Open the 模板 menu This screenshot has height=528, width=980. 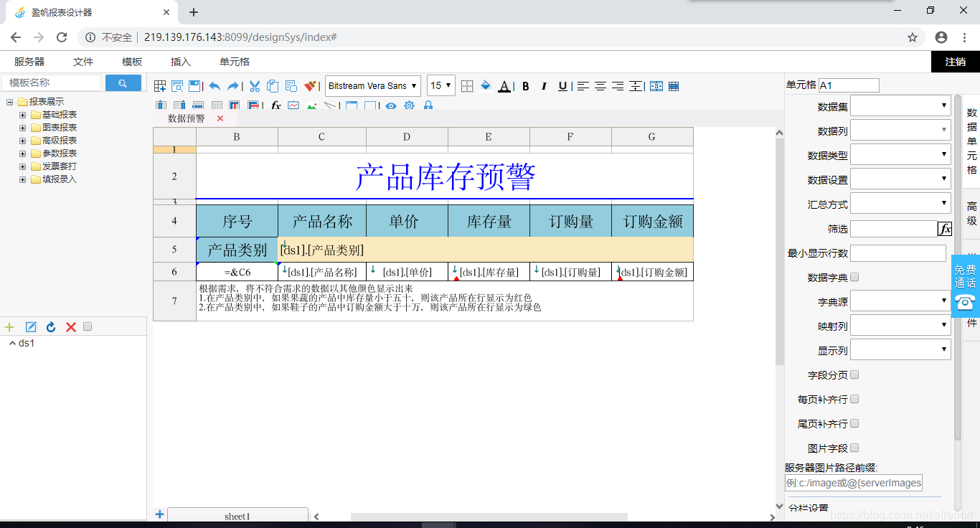tap(132, 62)
